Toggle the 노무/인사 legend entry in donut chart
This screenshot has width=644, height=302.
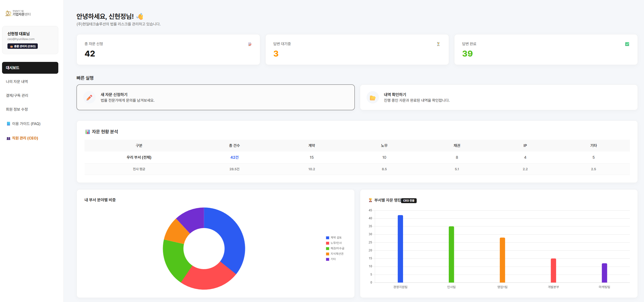pyautogui.click(x=334, y=243)
